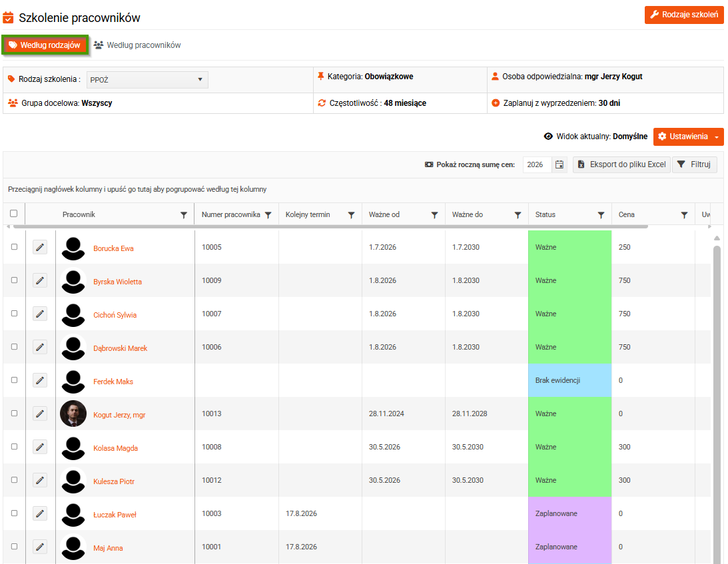Click the Rodzaje szkoleń button
The height and width of the screenshot is (564, 728).
coord(684,15)
